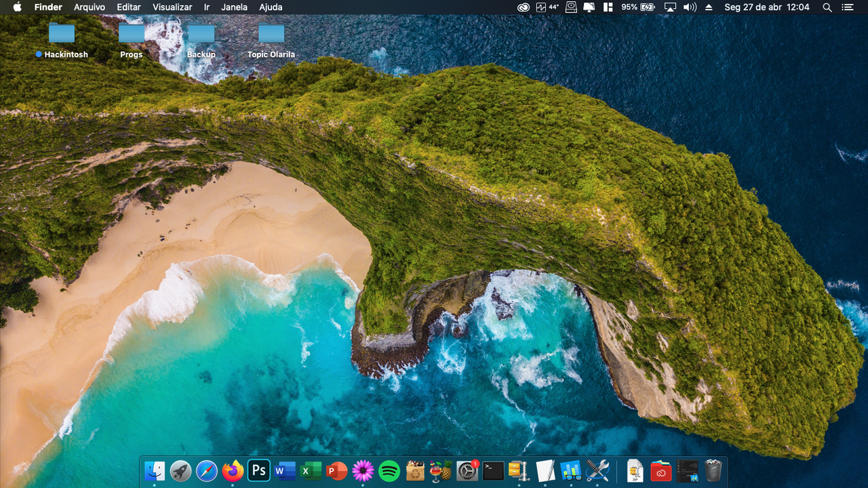Open the yellow archive utility in dock
The width and height of the screenshot is (868, 488).
pyautogui.click(x=519, y=470)
